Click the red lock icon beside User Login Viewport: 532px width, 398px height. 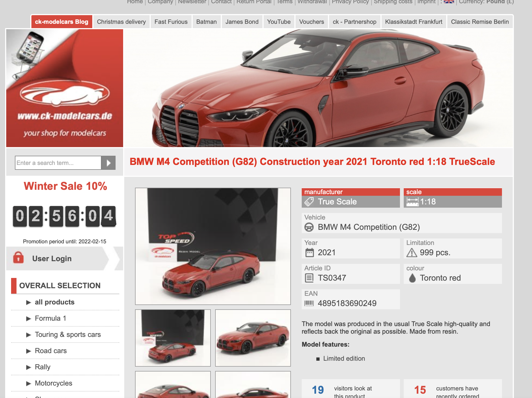click(x=18, y=258)
